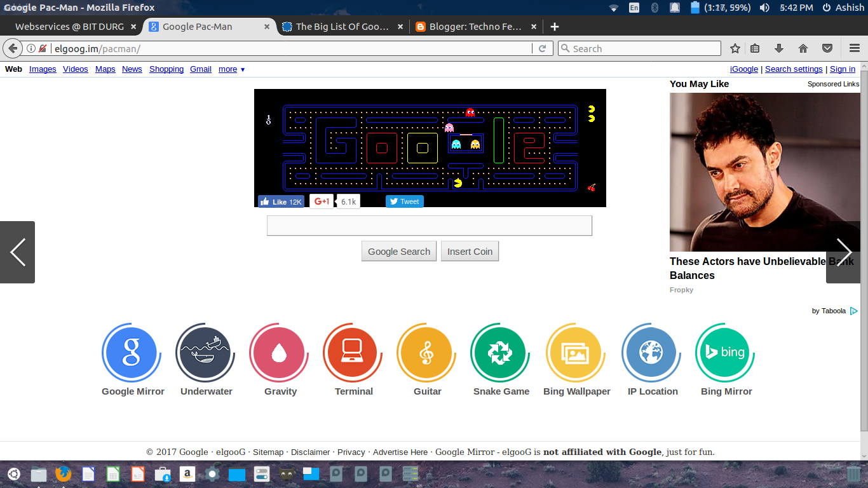Expand the "more" dropdown in the top links
Image resolution: width=868 pixels, height=488 pixels.
[x=231, y=69]
